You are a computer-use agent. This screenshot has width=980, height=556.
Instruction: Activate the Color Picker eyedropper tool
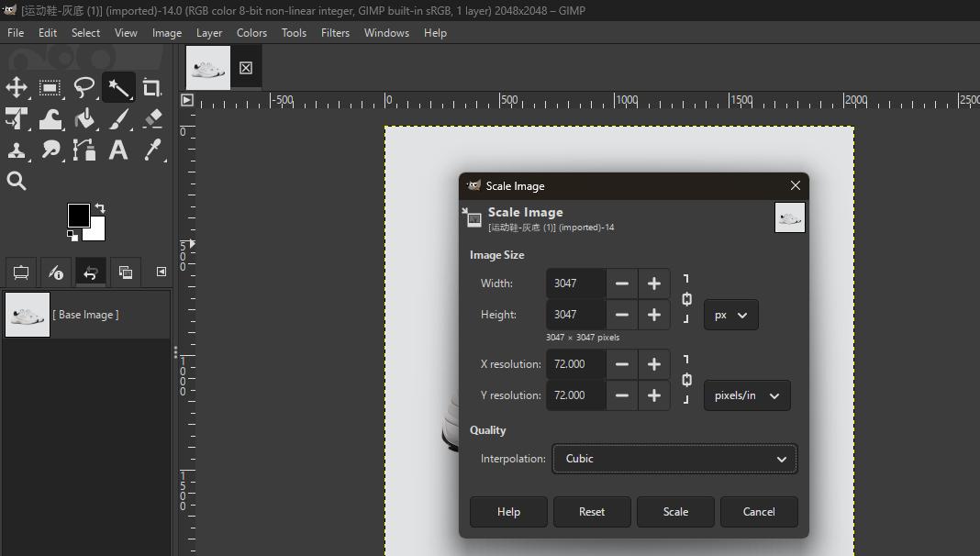[152, 150]
